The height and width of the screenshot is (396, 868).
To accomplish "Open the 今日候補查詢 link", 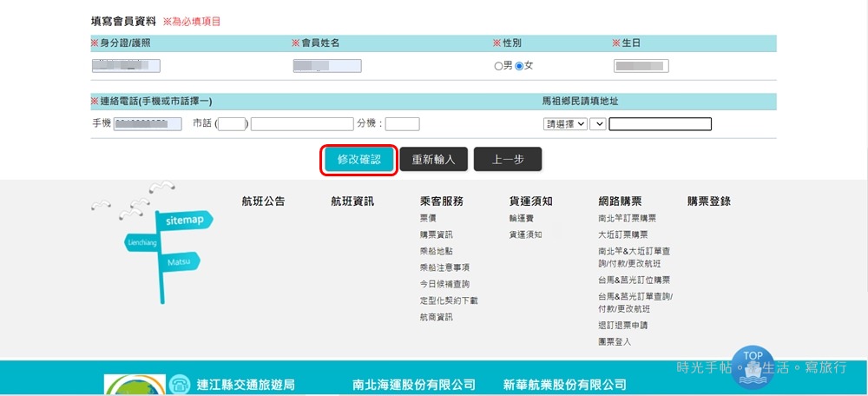I will click(x=444, y=284).
